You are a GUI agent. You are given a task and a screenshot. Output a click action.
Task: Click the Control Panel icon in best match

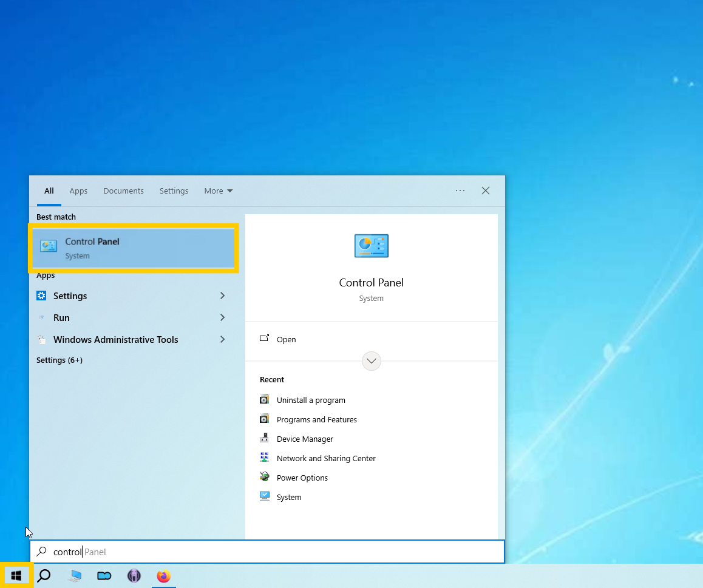[x=49, y=246]
